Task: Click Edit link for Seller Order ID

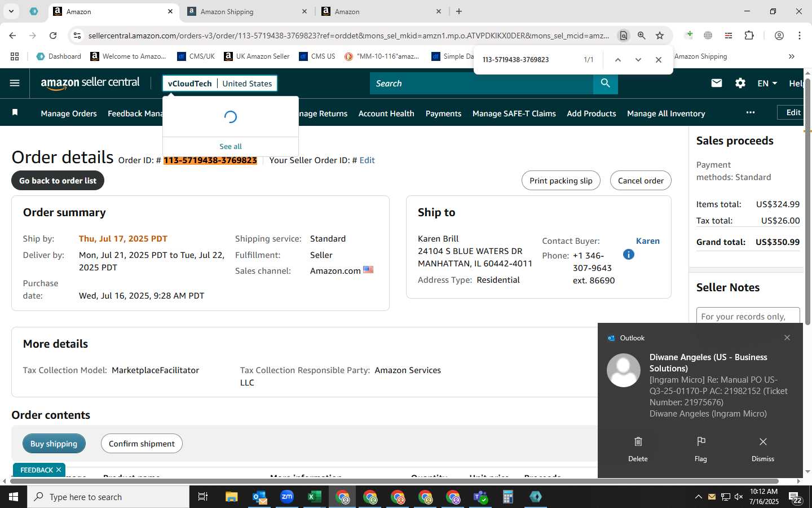Action: (x=367, y=160)
